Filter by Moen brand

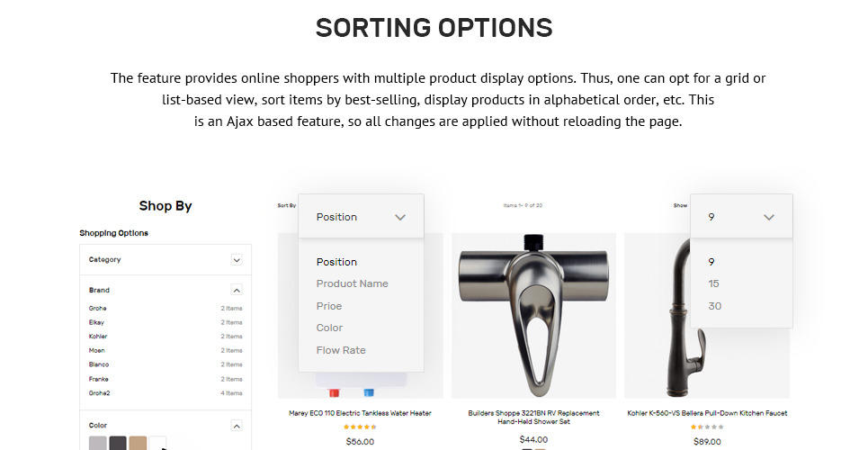point(97,350)
